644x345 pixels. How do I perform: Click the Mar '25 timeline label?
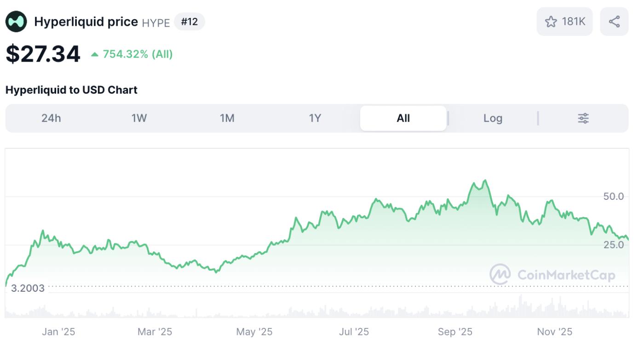(155, 332)
